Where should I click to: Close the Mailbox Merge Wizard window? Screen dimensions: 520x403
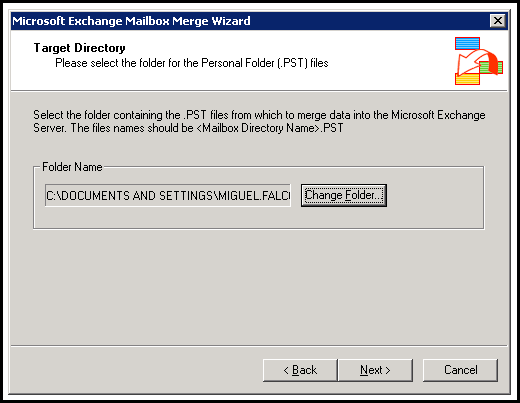coord(498,21)
